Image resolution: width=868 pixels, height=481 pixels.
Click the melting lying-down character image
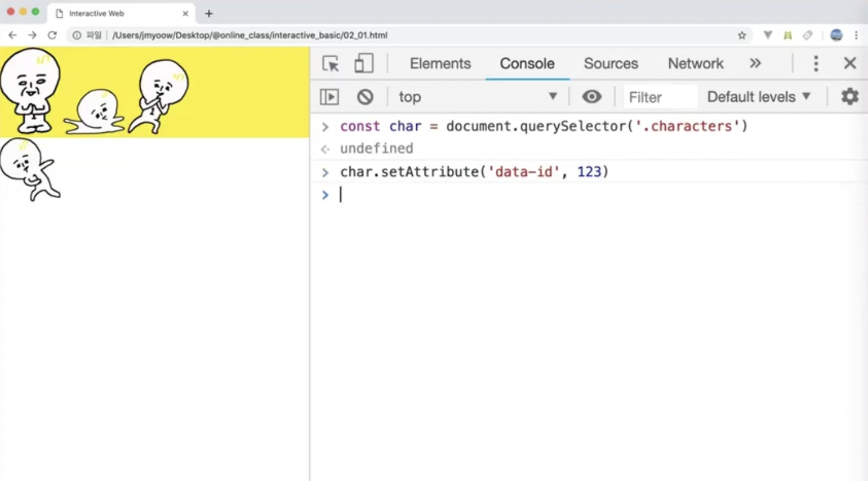coord(94,112)
